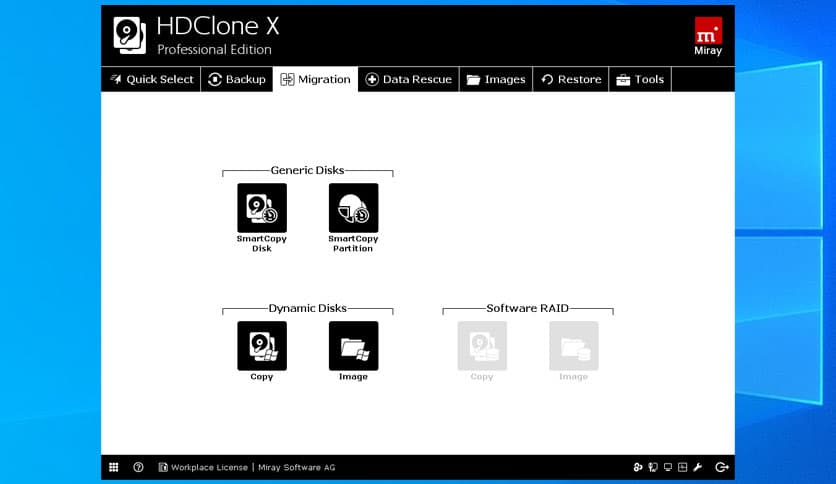Switch to the Quick Select tab
Screen dimensions: 836x484
[x=151, y=79]
